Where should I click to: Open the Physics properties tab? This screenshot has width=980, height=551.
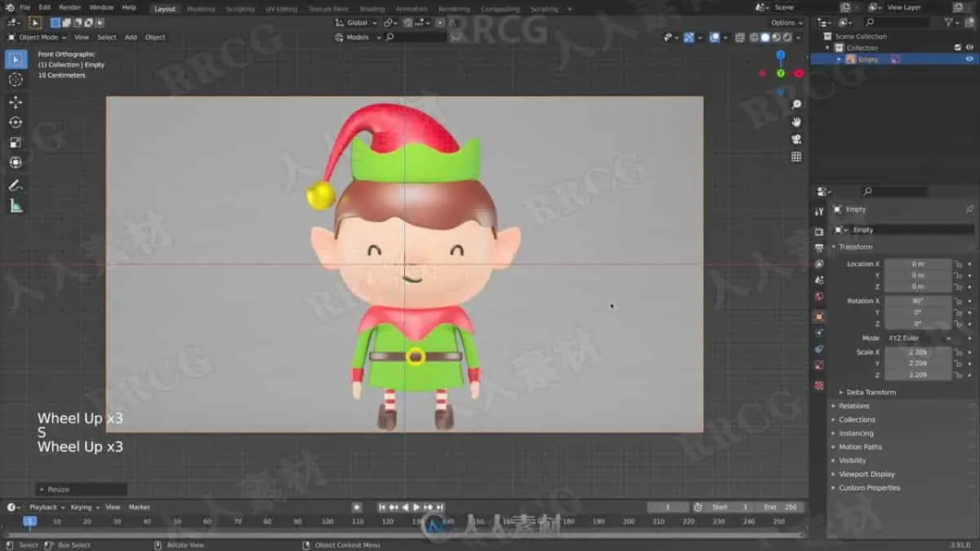[819, 333]
